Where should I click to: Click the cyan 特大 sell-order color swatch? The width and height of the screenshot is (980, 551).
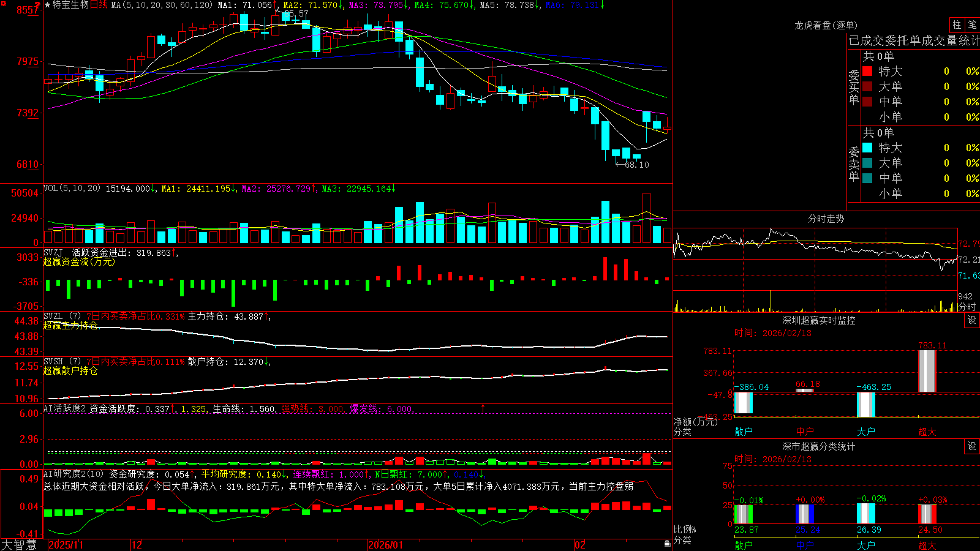click(x=867, y=148)
